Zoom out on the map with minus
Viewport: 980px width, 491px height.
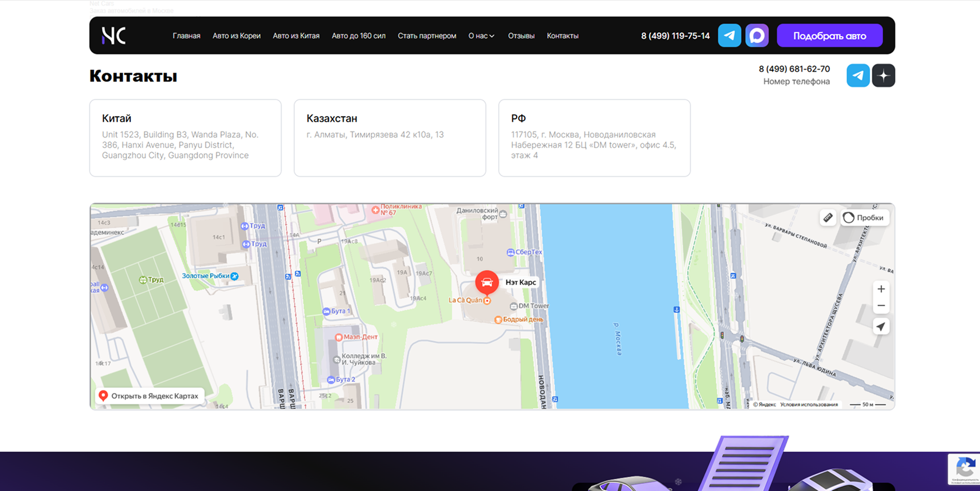[x=881, y=305]
